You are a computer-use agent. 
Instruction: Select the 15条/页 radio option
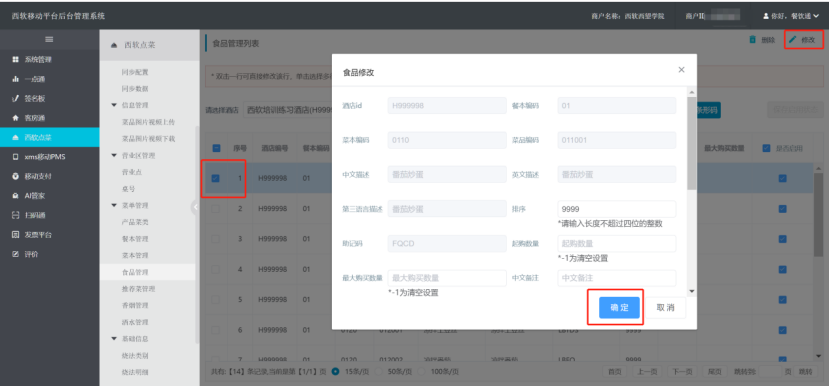[x=335, y=371]
